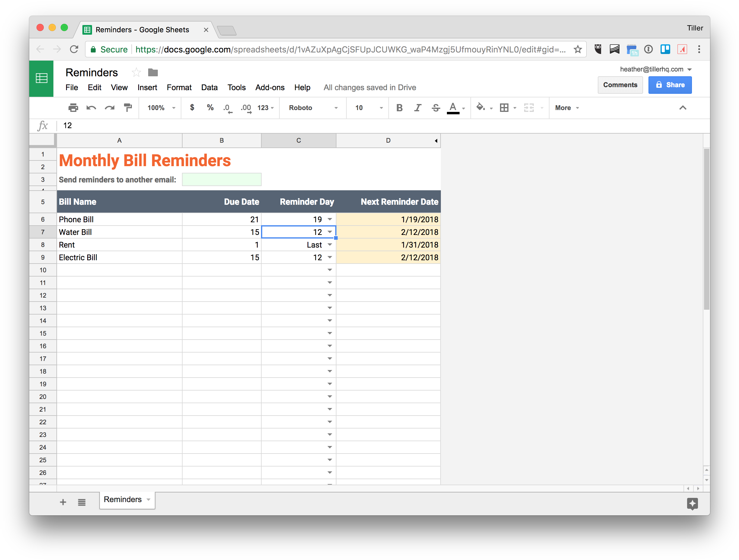The height and width of the screenshot is (560, 739).
Task: Open the Google Sheets home icon
Action: pyautogui.click(x=41, y=78)
